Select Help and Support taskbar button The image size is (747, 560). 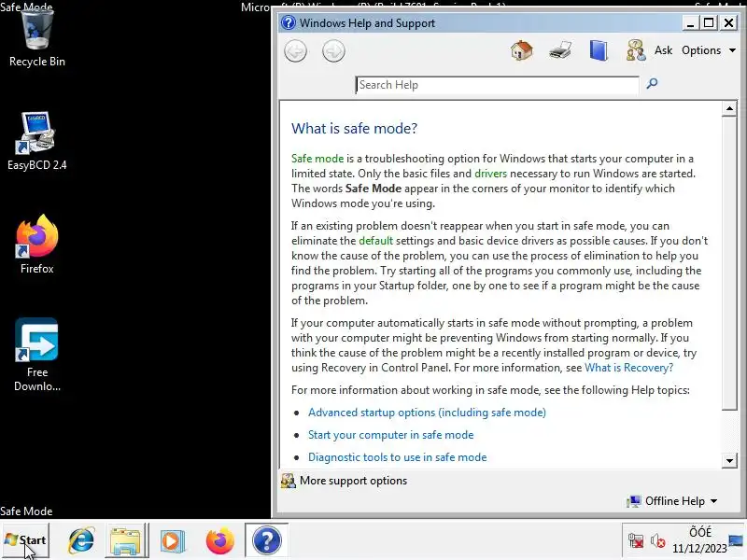(x=267, y=540)
